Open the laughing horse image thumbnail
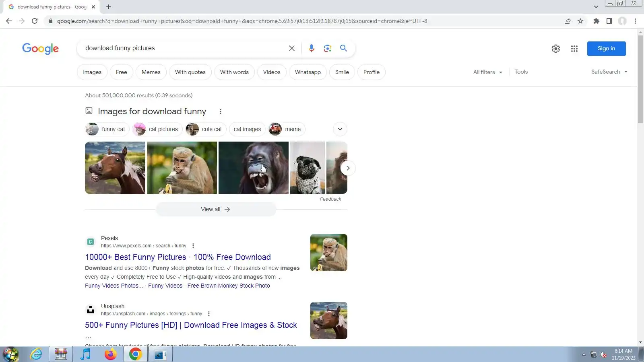The image size is (644, 362). click(x=115, y=168)
